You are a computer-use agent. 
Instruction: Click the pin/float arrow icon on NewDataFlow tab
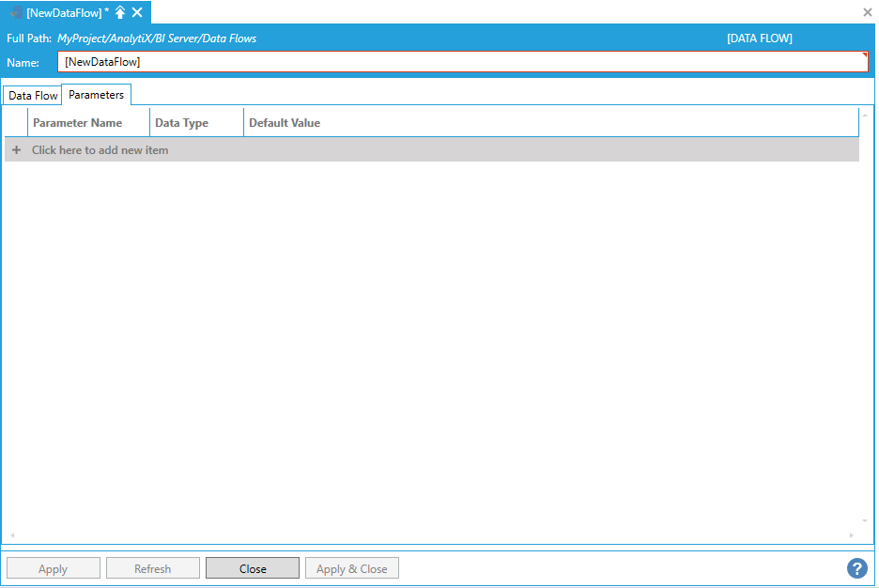tap(120, 12)
